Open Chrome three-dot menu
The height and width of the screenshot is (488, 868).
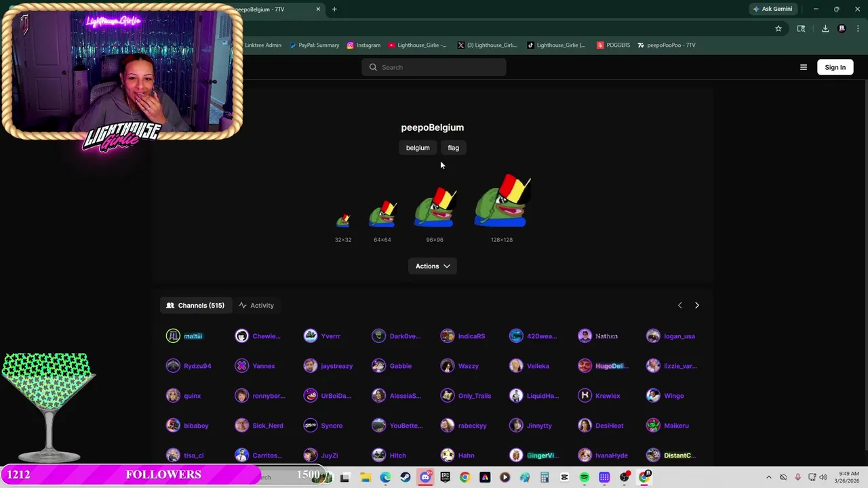pos(859,28)
